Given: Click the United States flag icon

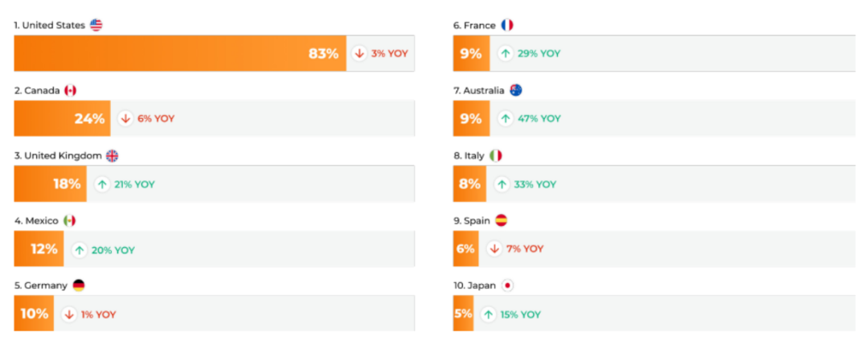Looking at the screenshot, I should (96, 25).
